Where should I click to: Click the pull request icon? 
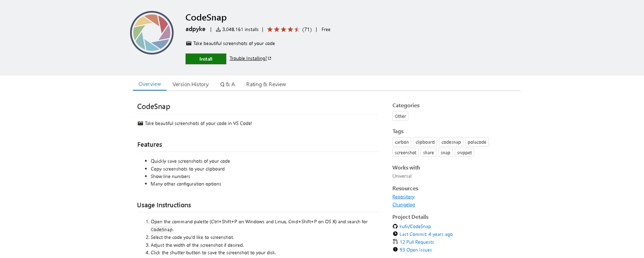[395, 242]
